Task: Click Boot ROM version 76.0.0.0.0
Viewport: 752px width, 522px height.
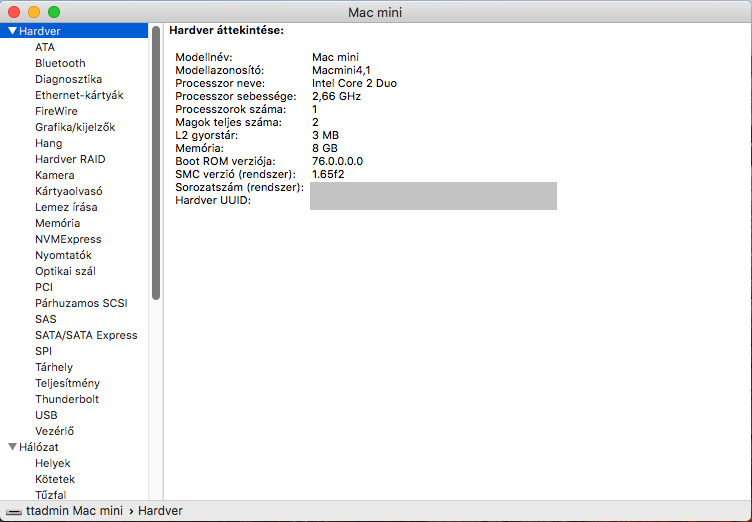Action: coord(337,161)
